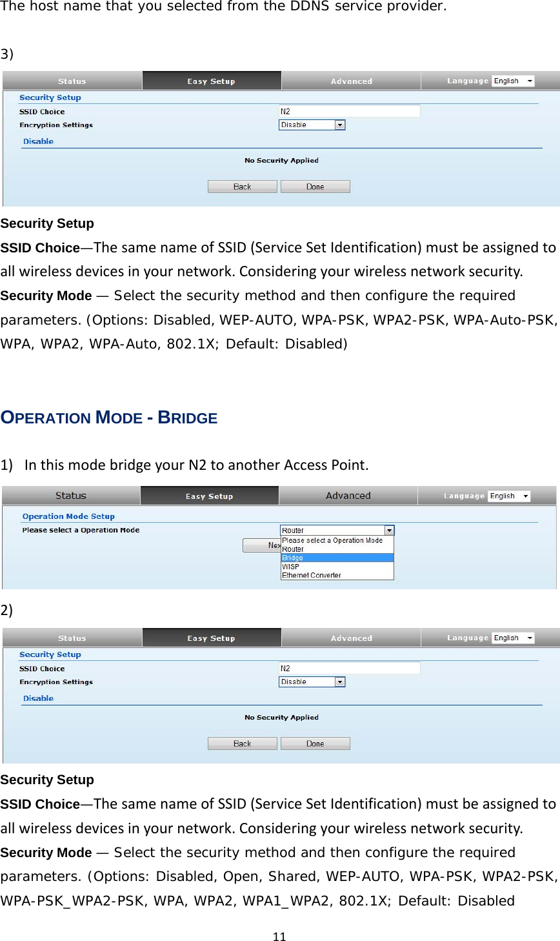Open Advanced tab in Operation Mode Setup panel
The width and height of the screenshot is (560, 941).
click(x=348, y=496)
